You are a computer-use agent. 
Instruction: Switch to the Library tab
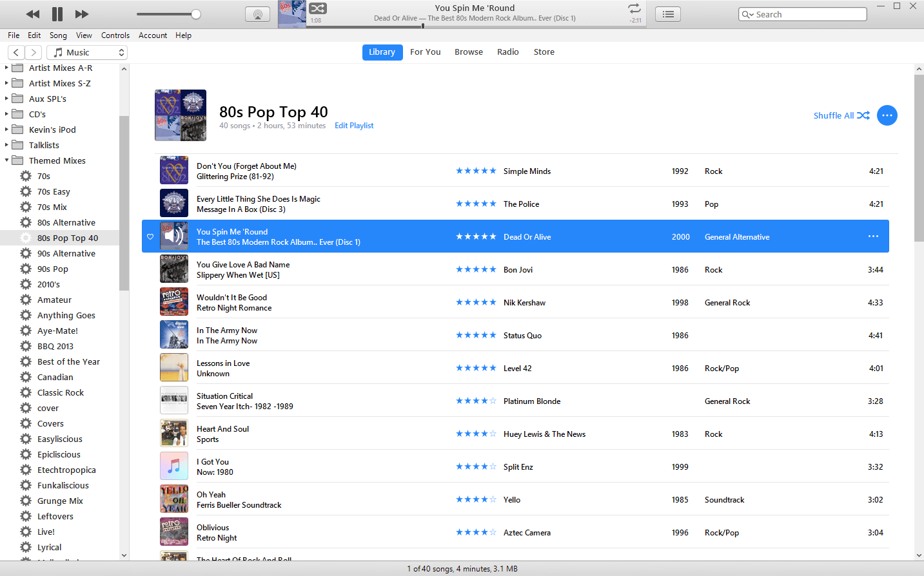tap(382, 52)
